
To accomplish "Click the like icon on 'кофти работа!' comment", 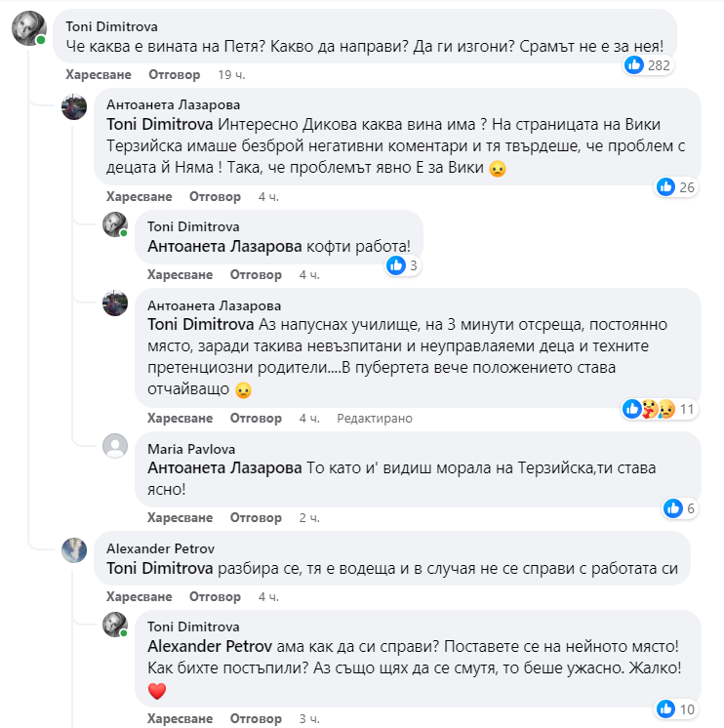I will 396,265.
